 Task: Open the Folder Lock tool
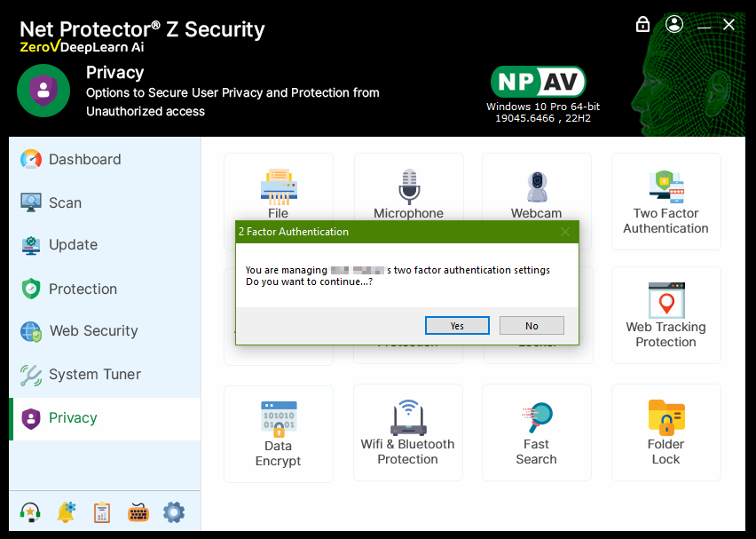point(665,433)
